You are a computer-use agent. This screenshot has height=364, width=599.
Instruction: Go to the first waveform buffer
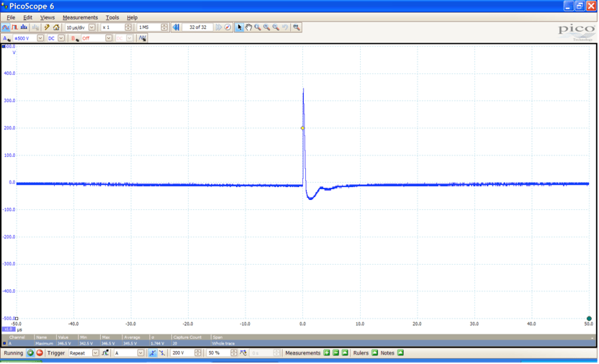(176, 27)
